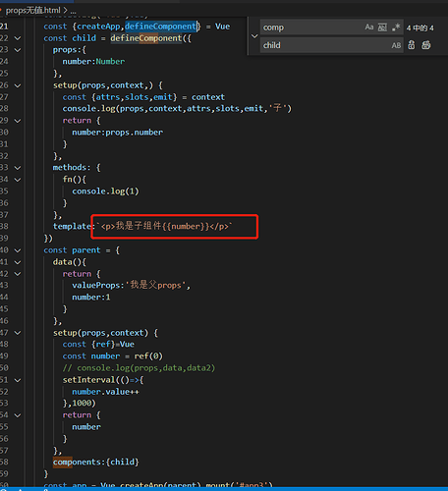Click the '...' breadcrumb ellipsis segment
The image size is (448, 491).
(x=73, y=11)
